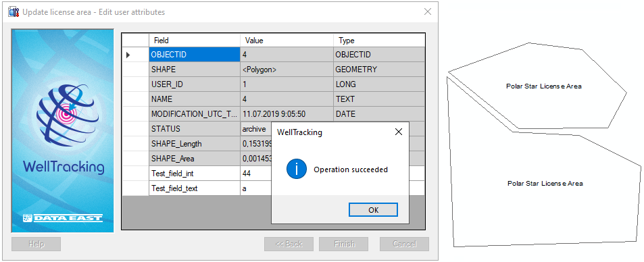The height and width of the screenshot is (262, 644).
Task: Select the OBJECTID field cell
Action: point(194,55)
